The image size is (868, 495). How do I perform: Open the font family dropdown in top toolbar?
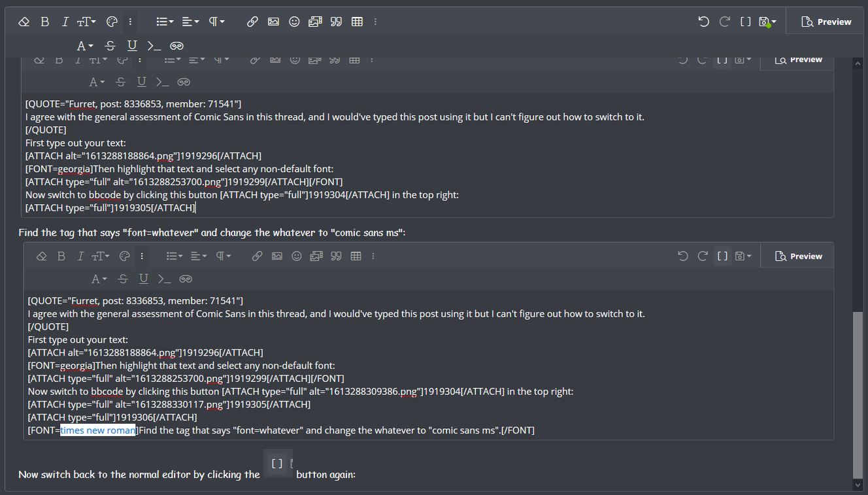click(85, 46)
